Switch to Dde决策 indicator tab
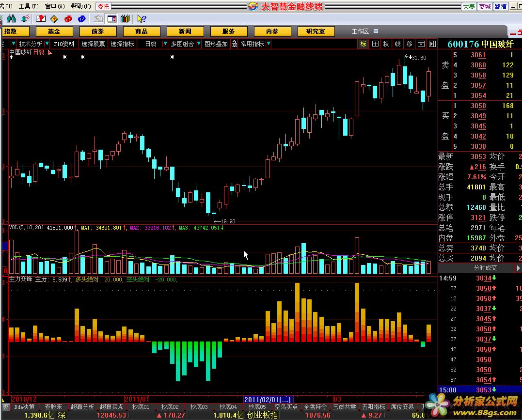This screenshot has height=420, width=522. pos(25,407)
